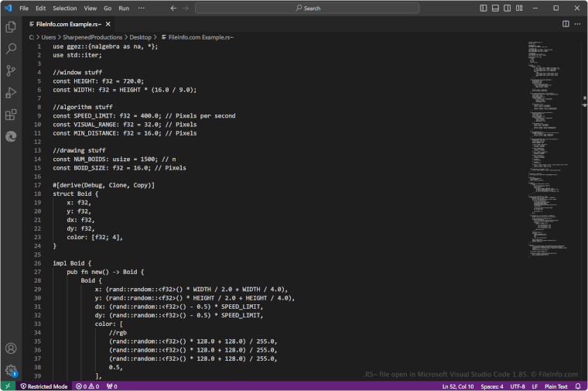Toggle the bottom panel visibility
The width and height of the screenshot is (588, 391).
tap(495, 8)
